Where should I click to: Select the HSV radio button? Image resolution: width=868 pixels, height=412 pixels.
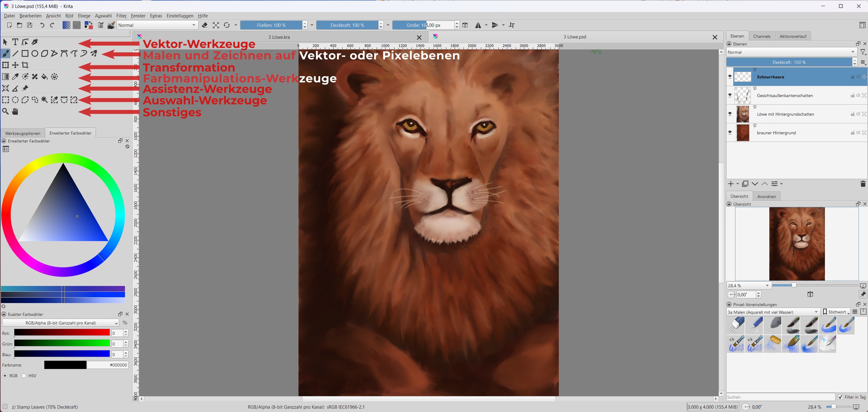point(24,376)
